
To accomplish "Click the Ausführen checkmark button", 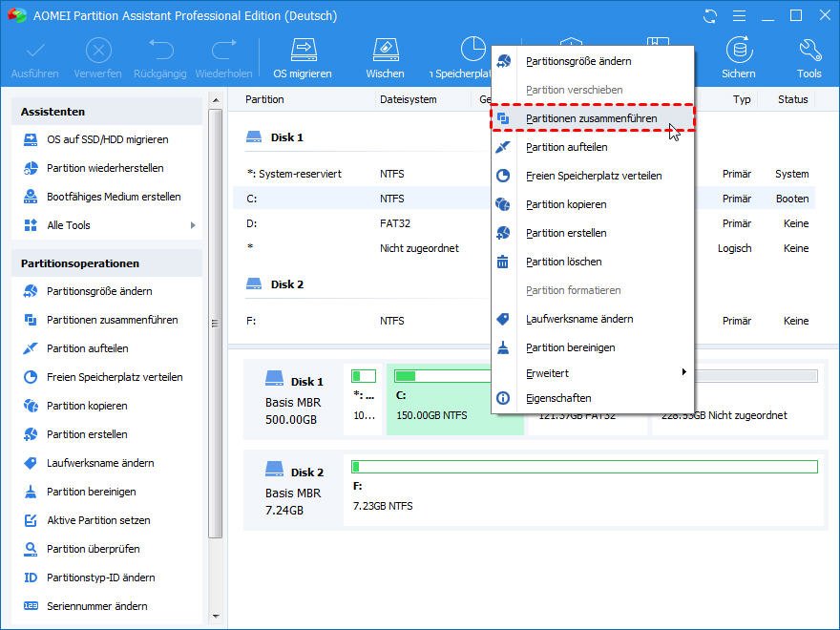I will click(x=34, y=58).
